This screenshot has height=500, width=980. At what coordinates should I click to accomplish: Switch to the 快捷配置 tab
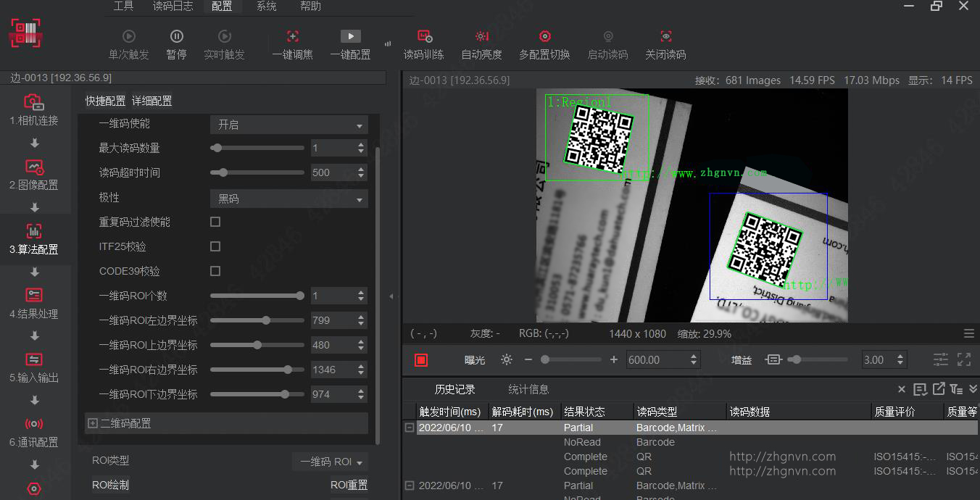(x=105, y=101)
